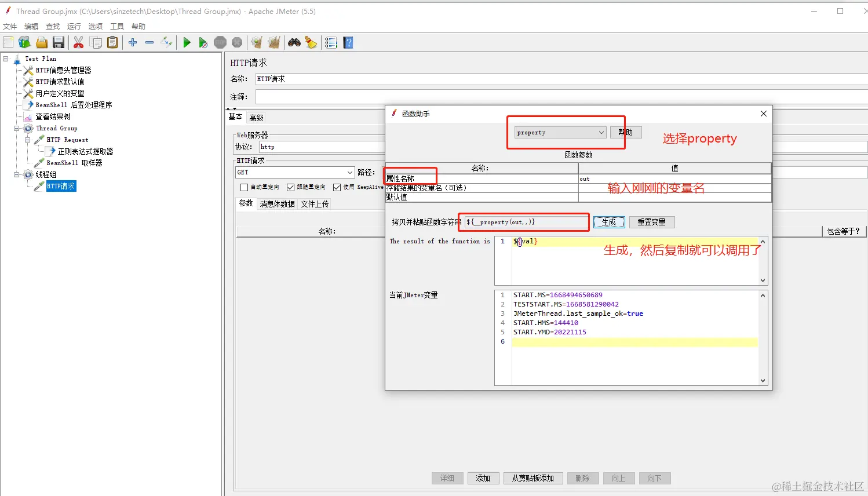Click the blue plus Expand All icon
The height and width of the screenshot is (496, 868).
tap(133, 42)
